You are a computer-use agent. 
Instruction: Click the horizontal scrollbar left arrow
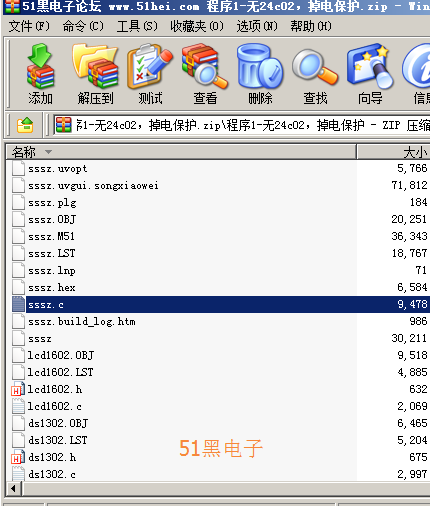tap(13, 489)
